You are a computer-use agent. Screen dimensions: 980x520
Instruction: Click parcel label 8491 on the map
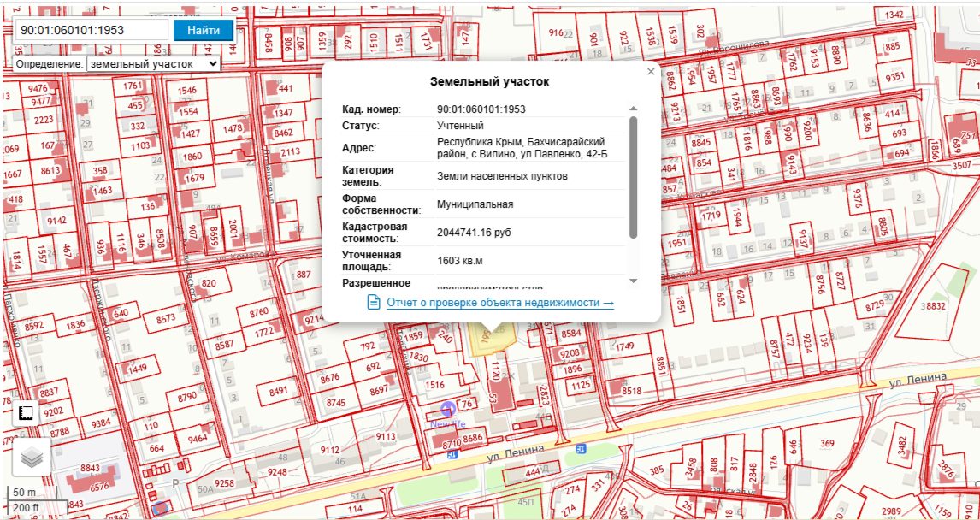pyautogui.click(x=280, y=391)
